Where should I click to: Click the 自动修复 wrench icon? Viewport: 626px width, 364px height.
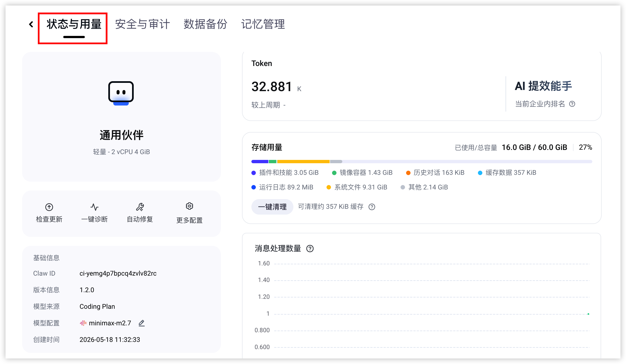(140, 207)
